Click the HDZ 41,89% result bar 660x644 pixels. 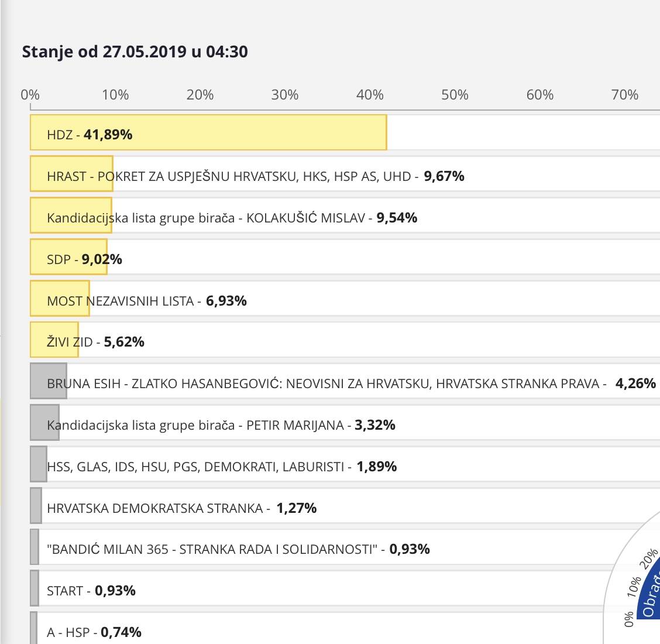tap(208, 133)
